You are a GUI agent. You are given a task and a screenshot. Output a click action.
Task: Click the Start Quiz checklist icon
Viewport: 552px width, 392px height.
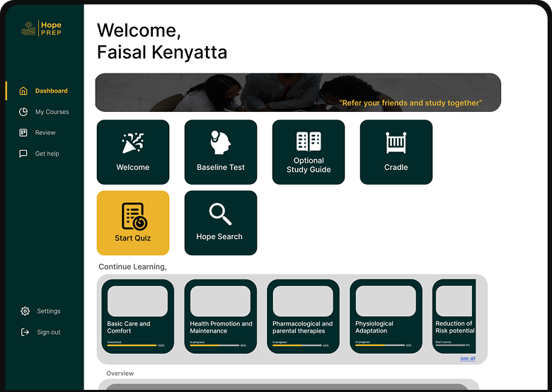(133, 216)
